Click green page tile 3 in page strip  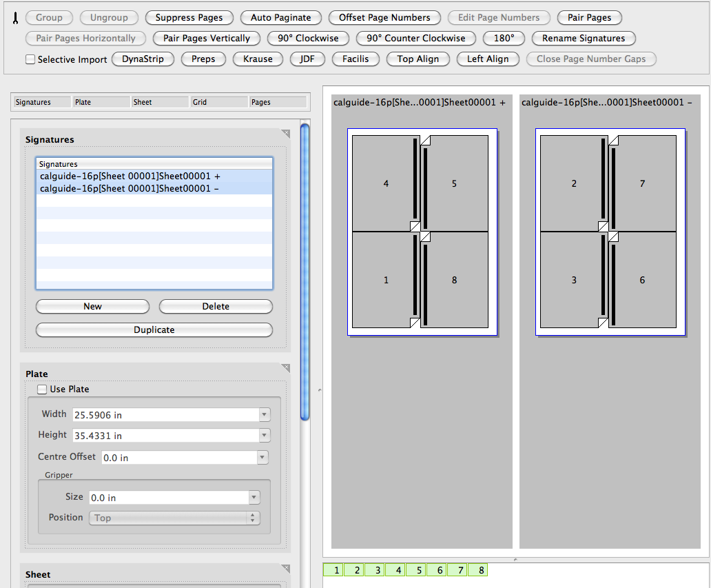375,570
